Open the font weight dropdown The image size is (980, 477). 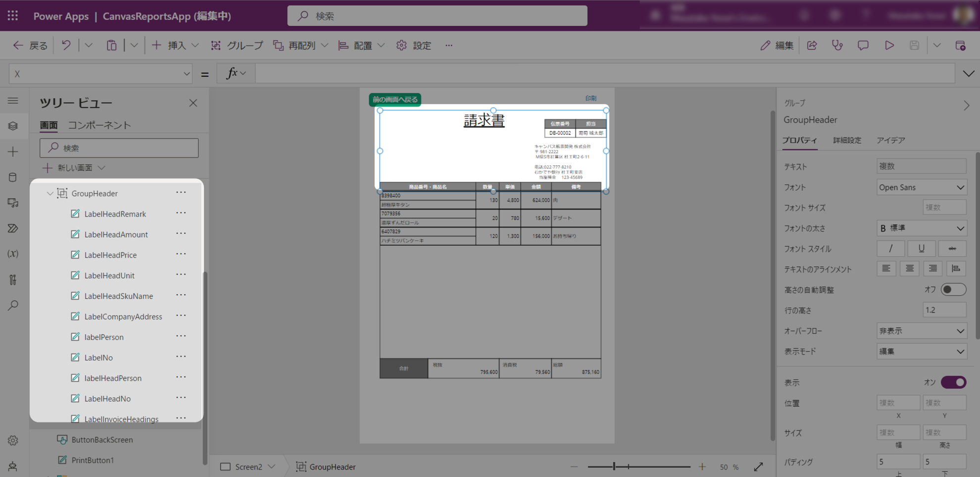[x=921, y=228]
